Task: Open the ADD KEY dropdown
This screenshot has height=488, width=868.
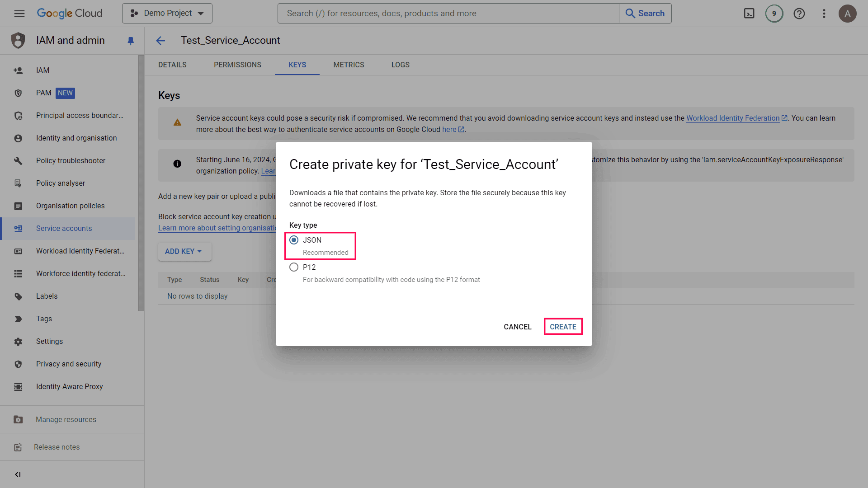Action: pyautogui.click(x=184, y=251)
